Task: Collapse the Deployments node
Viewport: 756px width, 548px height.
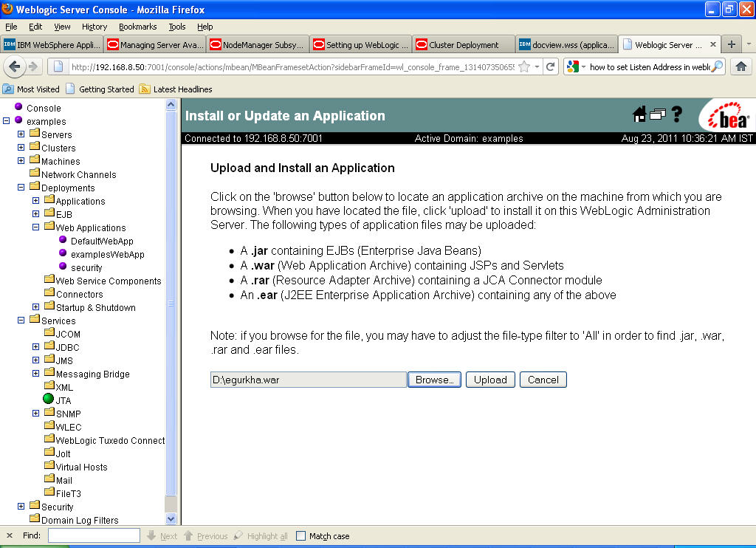Action: (x=21, y=187)
